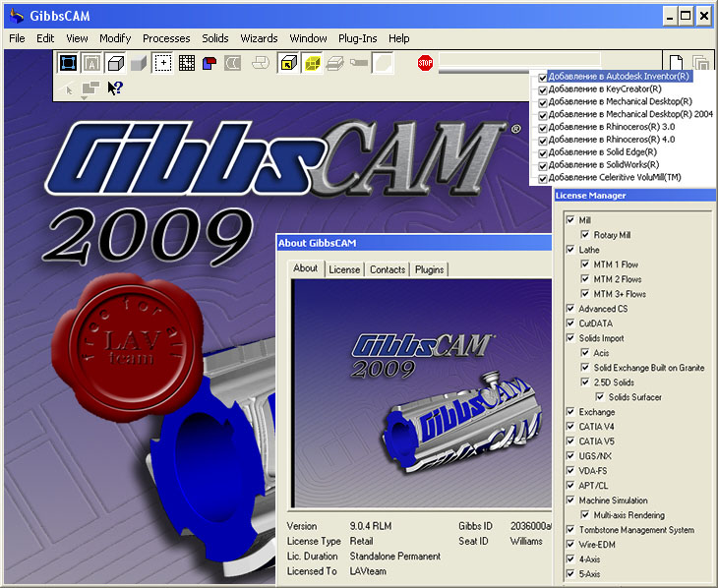The width and height of the screenshot is (718, 588).
Task: Toggle the Tombstone Management System checkbox
Action: click(570, 529)
